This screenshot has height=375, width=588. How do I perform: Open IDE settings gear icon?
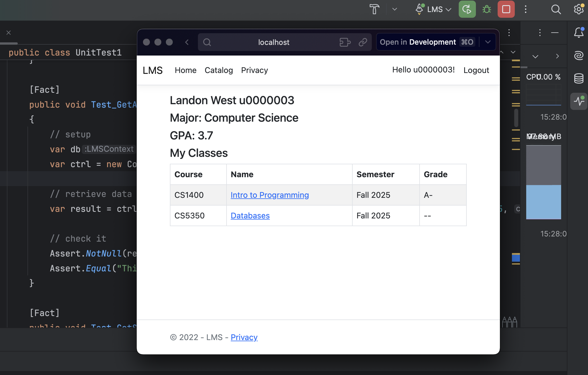click(x=579, y=9)
